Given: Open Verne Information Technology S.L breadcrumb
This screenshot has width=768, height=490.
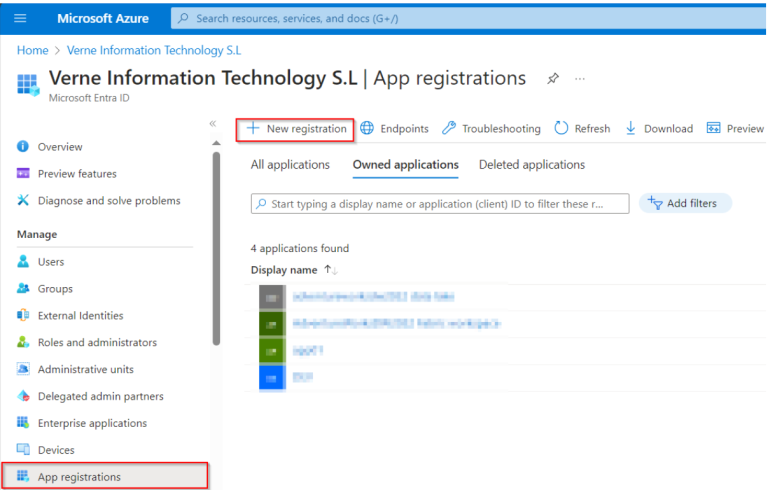Looking at the screenshot, I should (x=154, y=50).
